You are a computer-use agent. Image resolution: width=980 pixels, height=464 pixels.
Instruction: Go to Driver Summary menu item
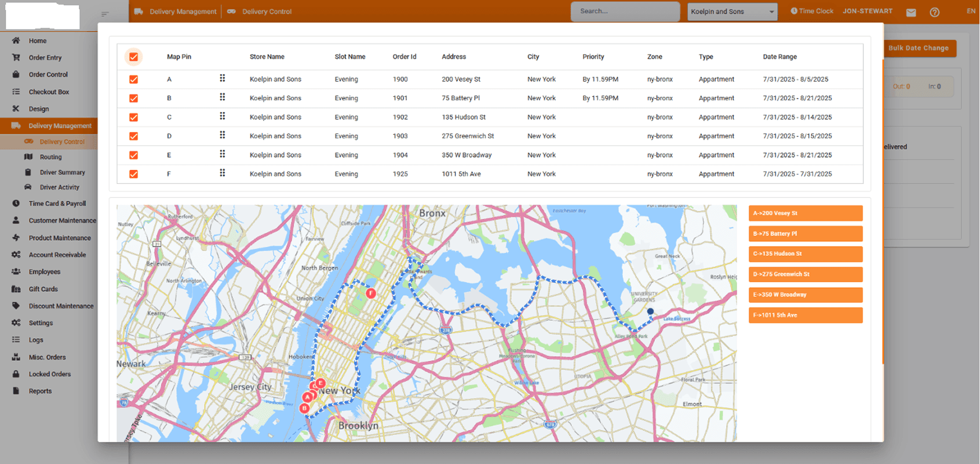(62, 172)
